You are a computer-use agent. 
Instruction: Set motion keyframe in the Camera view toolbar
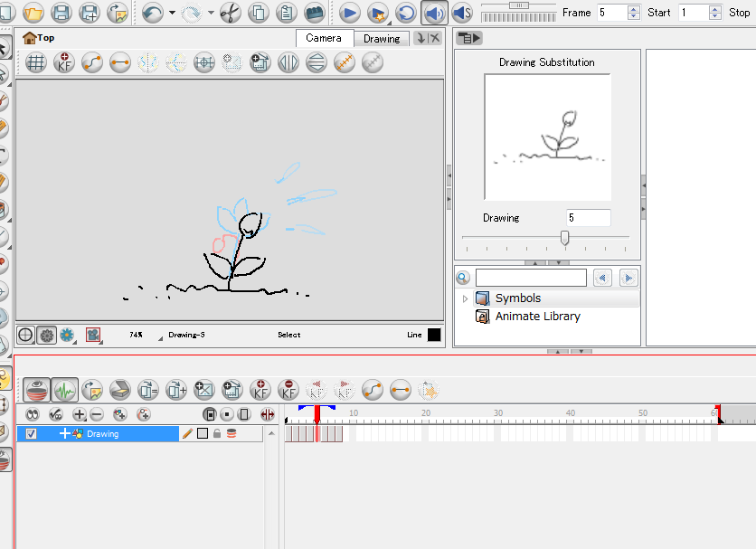(x=92, y=62)
